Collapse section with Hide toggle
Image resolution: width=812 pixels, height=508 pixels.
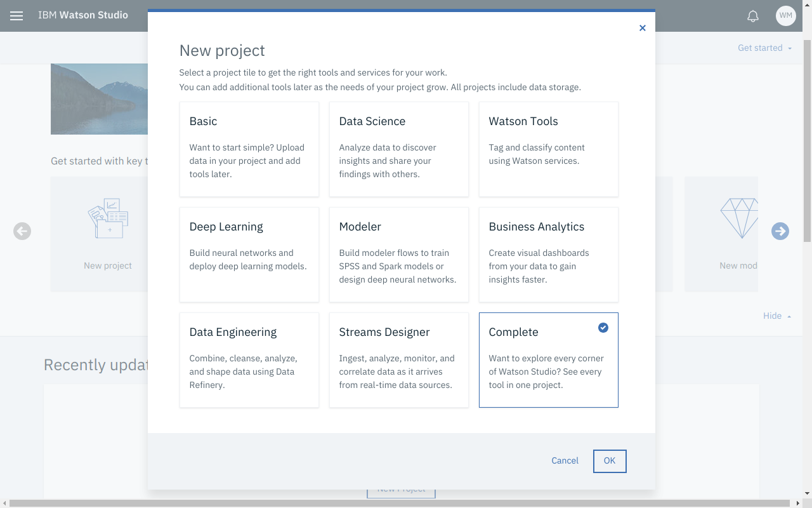777,316
